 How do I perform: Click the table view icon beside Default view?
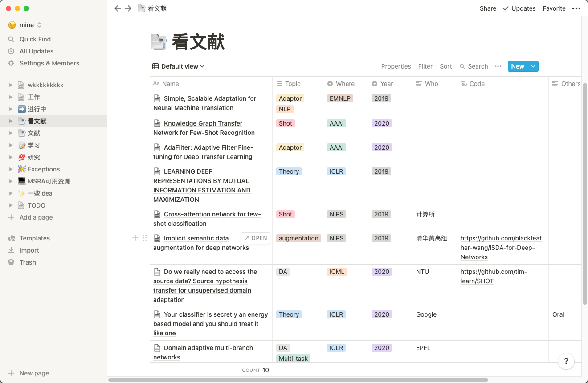155,66
